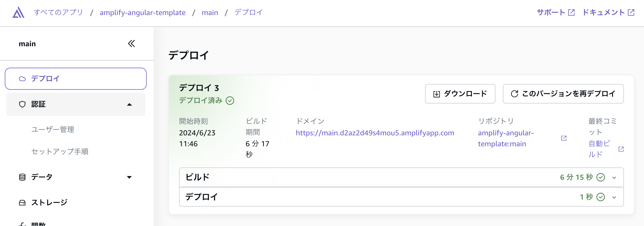Open the main.d2az2d49s4mou5.amplifyapp.com domain link
The height and width of the screenshot is (226, 644).
pyautogui.click(x=374, y=133)
